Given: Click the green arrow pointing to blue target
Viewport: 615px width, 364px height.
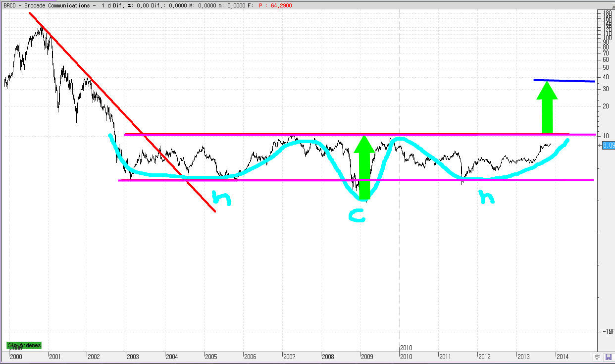Looking at the screenshot, I should pyautogui.click(x=547, y=108).
